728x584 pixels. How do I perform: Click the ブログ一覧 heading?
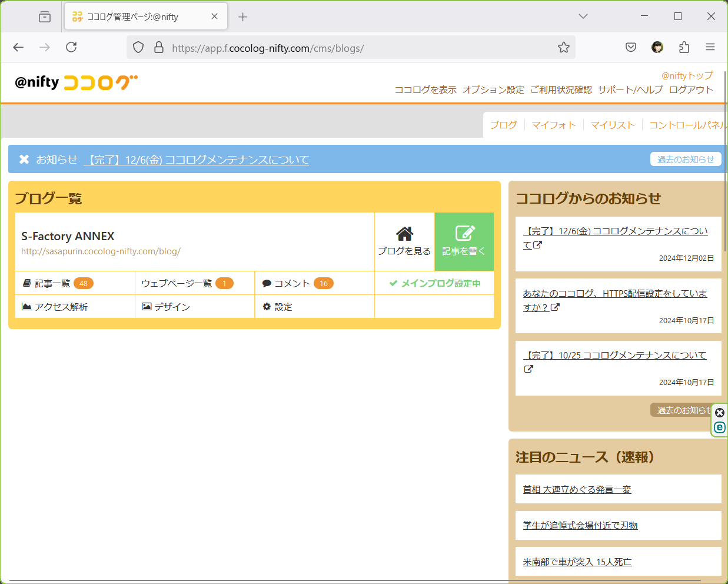(x=48, y=198)
